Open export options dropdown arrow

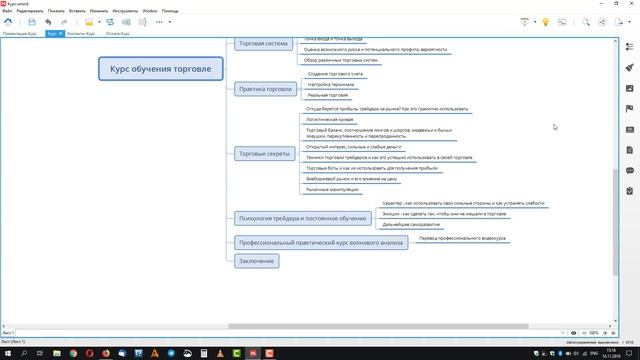[629, 22]
